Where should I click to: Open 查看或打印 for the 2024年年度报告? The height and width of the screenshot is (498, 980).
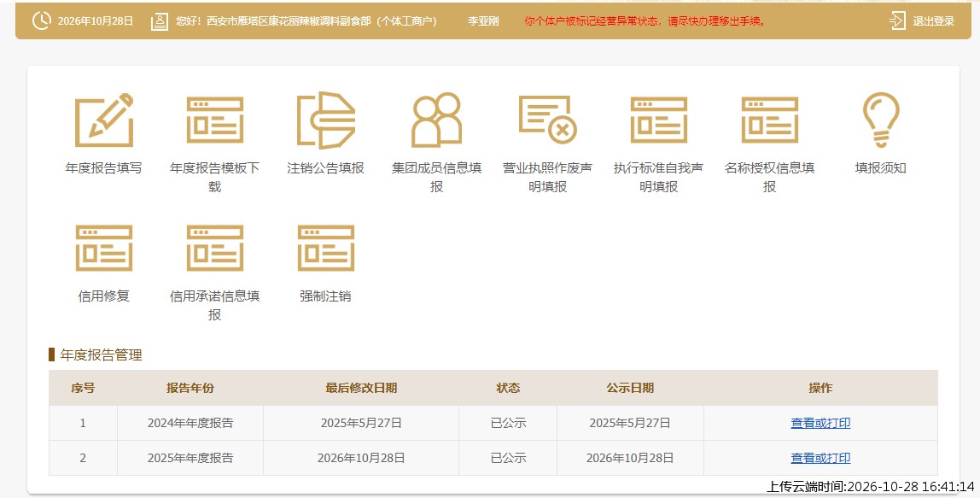820,423
